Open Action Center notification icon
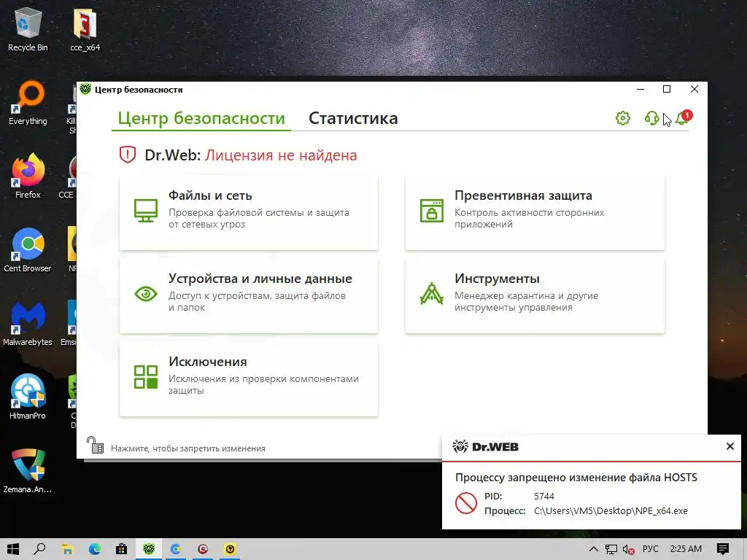This screenshot has height=560, width=747. (723, 549)
